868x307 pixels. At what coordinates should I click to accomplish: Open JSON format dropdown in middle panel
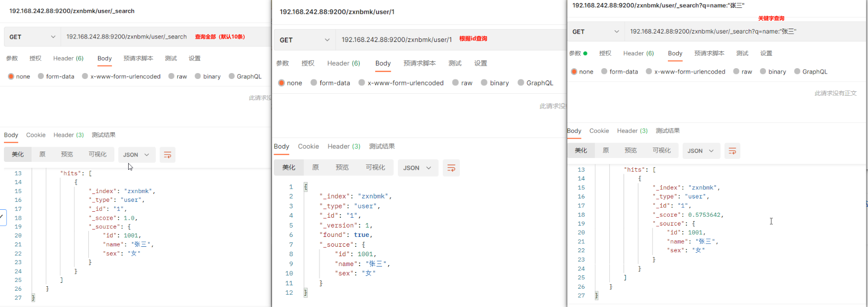pyautogui.click(x=417, y=168)
